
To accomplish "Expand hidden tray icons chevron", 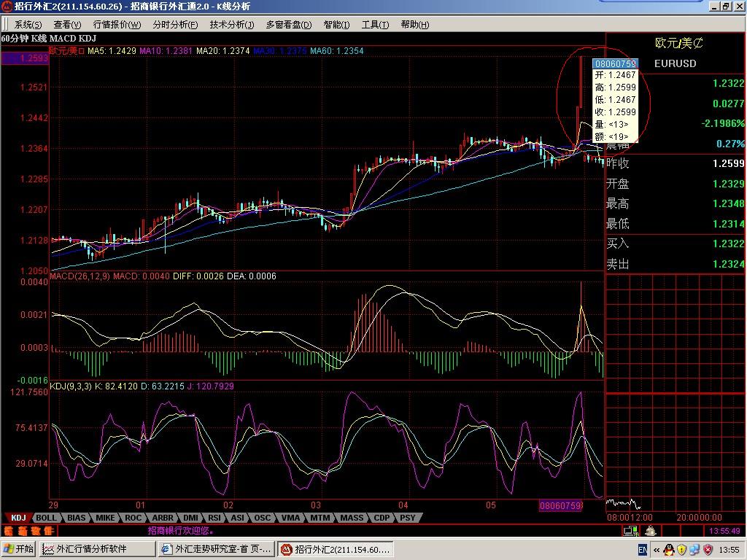I will tap(657, 550).
